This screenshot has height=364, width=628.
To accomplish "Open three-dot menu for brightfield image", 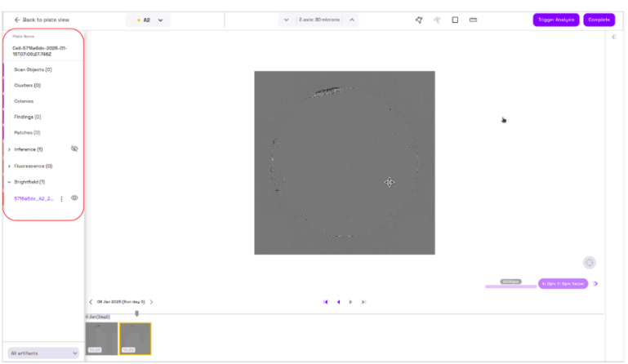I will (61, 198).
